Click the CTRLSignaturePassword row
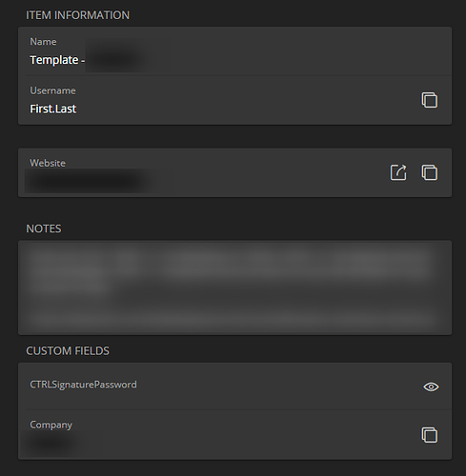This screenshot has width=466, height=476. pyautogui.click(x=234, y=387)
